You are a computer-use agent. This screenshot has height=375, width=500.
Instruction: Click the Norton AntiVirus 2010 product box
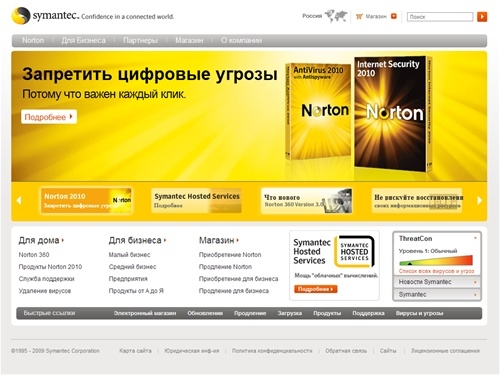(318, 111)
